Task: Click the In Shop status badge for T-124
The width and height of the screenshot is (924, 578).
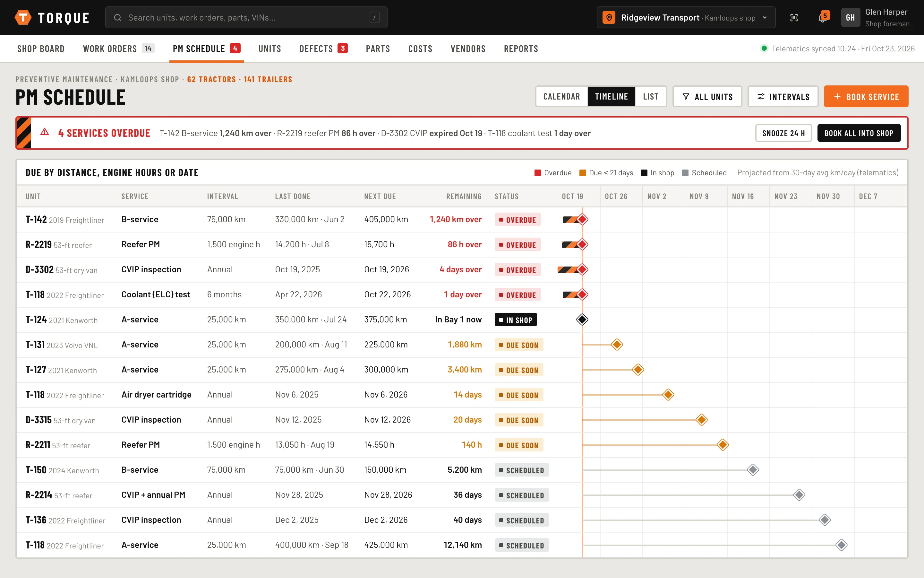Action: [516, 320]
